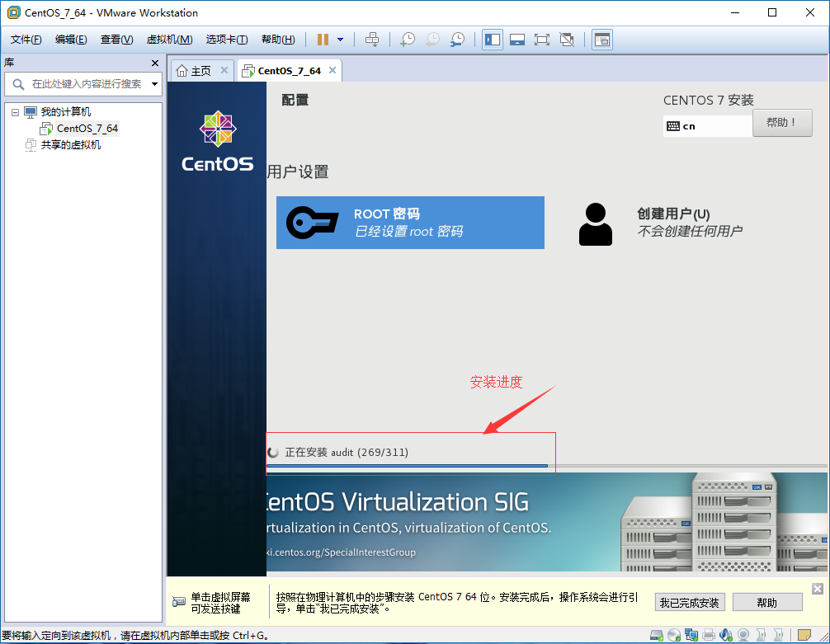The width and height of the screenshot is (830, 644).
Task: Close the 库 library panel
Action: pyautogui.click(x=155, y=63)
